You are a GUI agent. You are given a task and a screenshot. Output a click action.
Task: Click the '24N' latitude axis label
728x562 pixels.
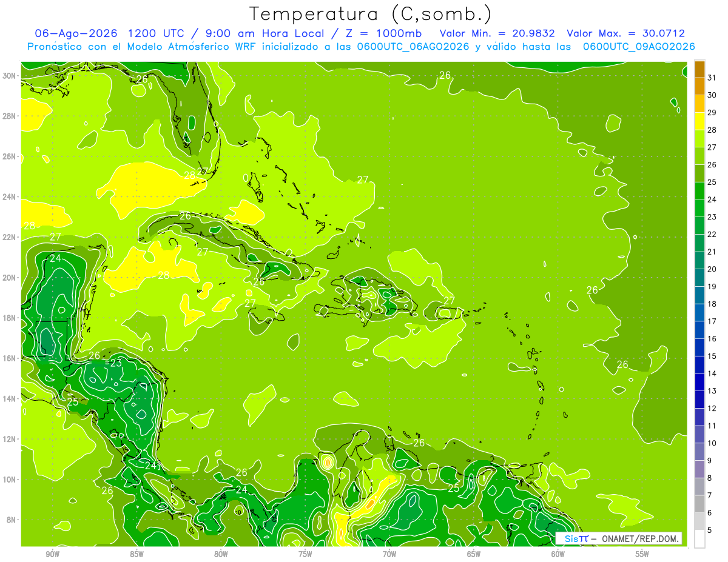coord(9,197)
